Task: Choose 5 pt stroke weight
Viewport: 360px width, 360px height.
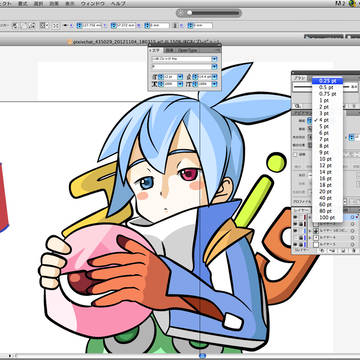Action: (327, 126)
